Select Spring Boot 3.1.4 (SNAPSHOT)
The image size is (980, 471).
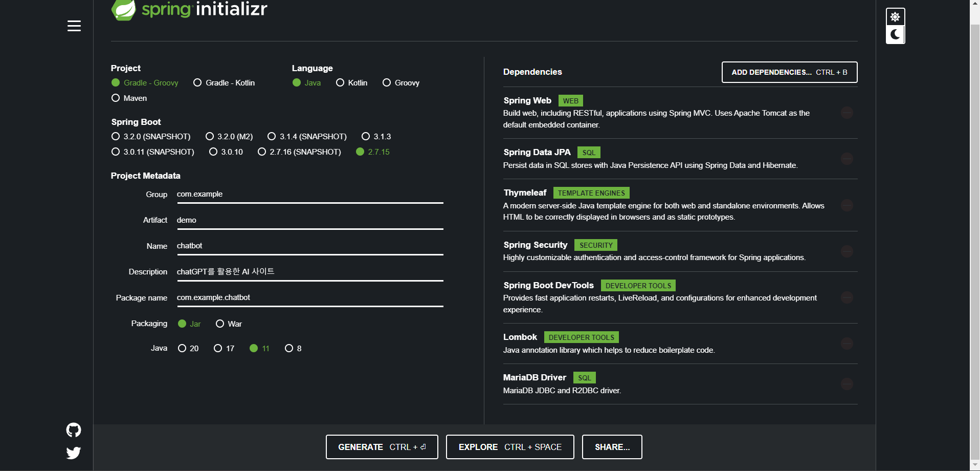(307, 137)
